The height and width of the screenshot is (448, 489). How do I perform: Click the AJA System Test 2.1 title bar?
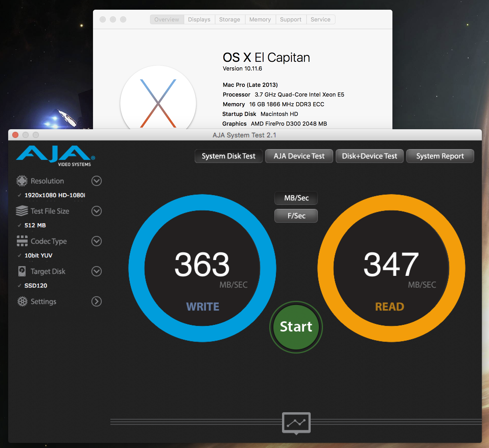pyautogui.click(x=245, y=135)
